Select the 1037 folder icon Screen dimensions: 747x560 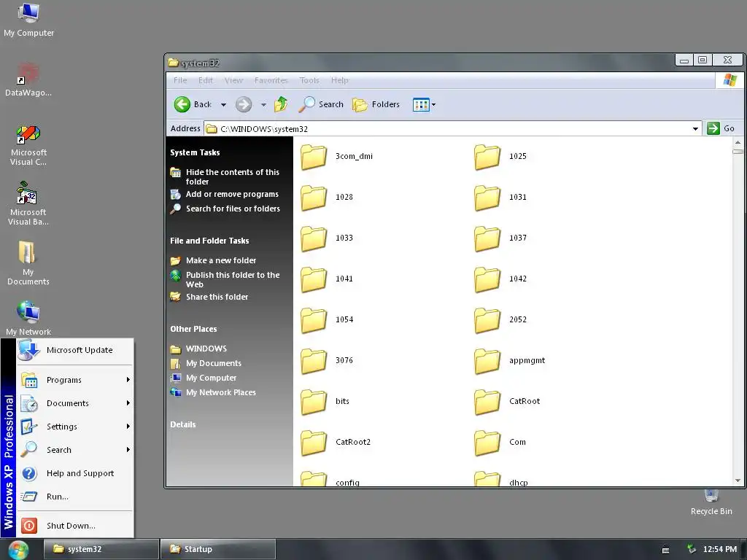pyautogui.click(x=487, y=238)
